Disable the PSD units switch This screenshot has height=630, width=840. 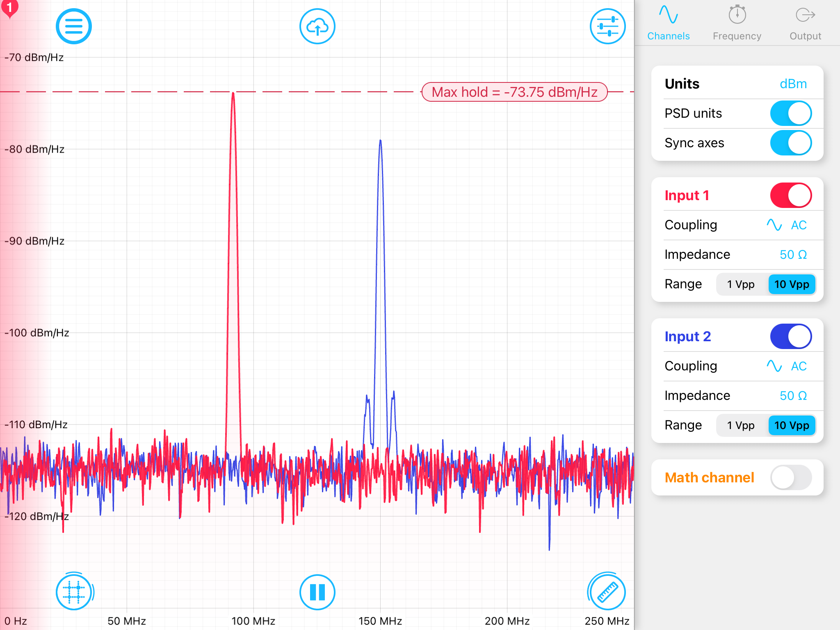tap(790, 113)
